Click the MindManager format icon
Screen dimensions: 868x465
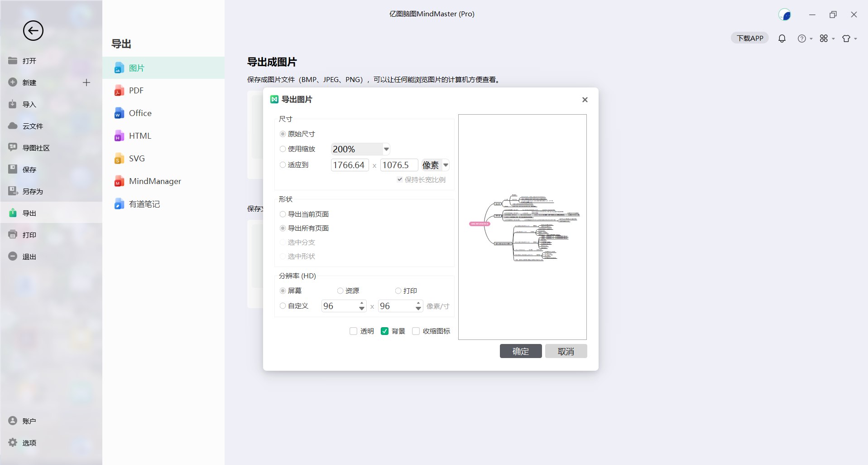coord(119,181)
